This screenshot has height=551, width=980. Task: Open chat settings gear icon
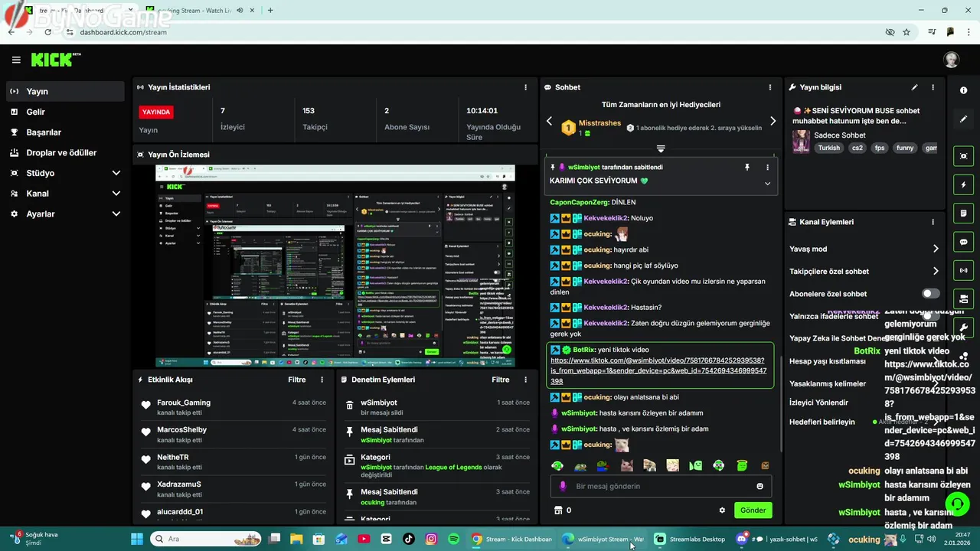coord(722,510)
